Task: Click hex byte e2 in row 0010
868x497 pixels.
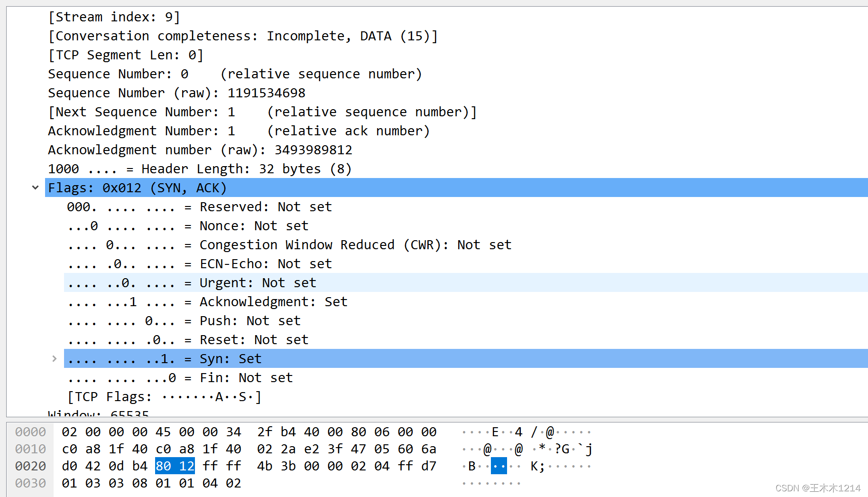Action: tap(312, 449)
